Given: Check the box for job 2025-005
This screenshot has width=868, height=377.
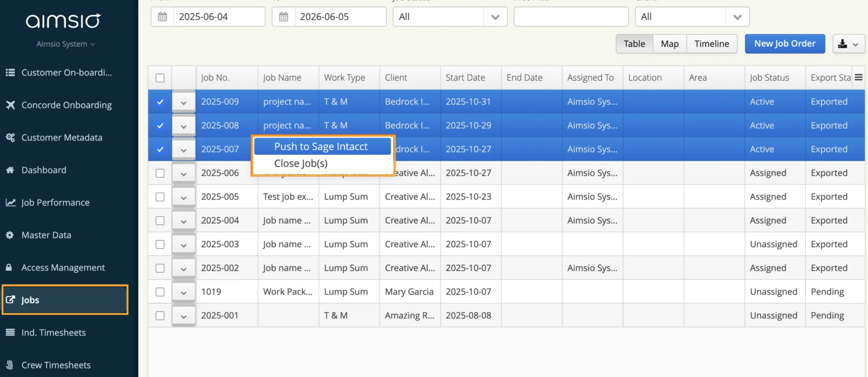Looking at the screenshot, I should coord(160,197).
